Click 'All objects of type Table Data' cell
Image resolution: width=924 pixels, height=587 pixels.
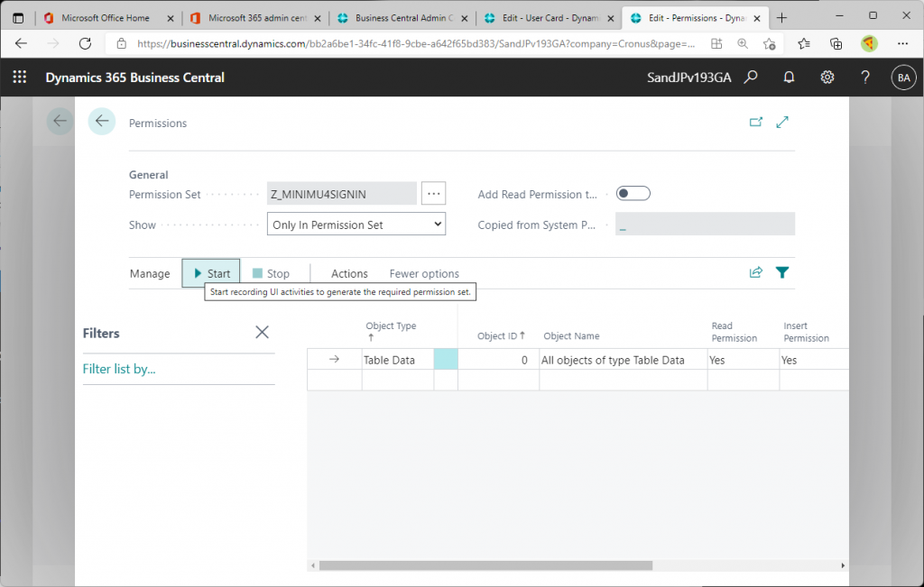pyautogui.click(x=624, y=360)
